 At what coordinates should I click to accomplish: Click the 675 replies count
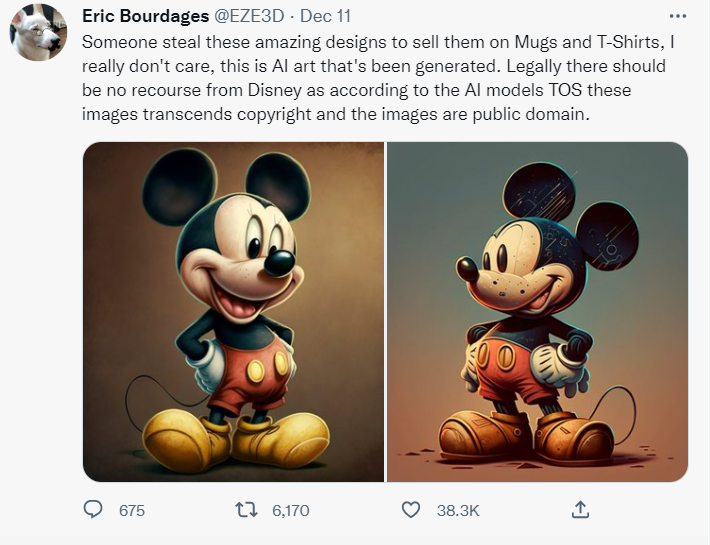point(132,510)
